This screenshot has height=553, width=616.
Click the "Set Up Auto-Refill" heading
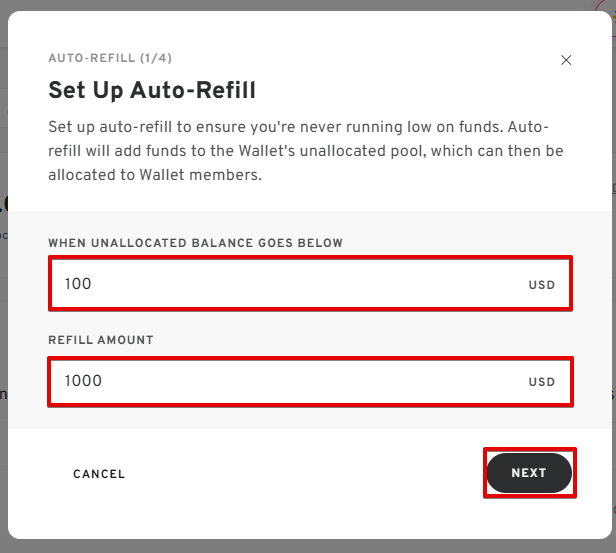point(152,91)
